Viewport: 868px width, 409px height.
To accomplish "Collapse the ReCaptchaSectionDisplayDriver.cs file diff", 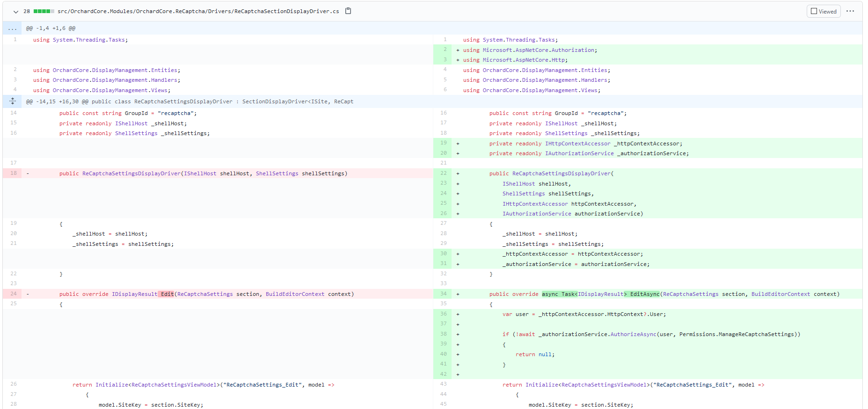I will [x=15, y=12].
